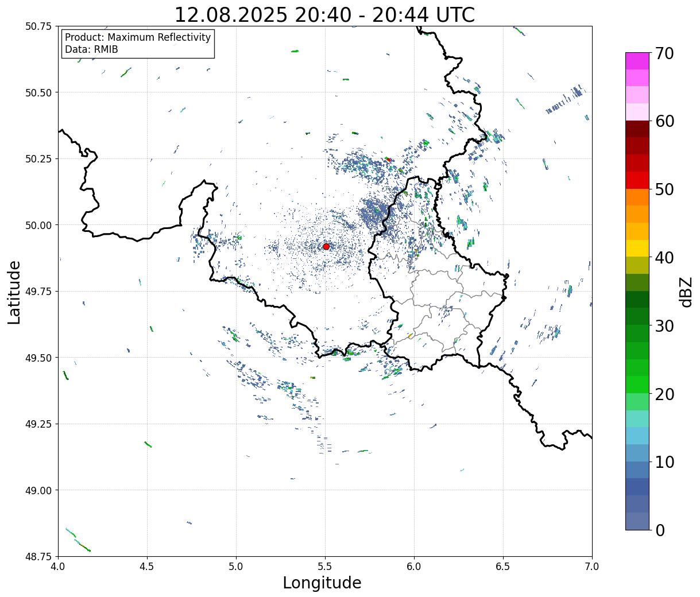
Task: Select the dark green colorbar segment above 30
Action: click(637, 299)
